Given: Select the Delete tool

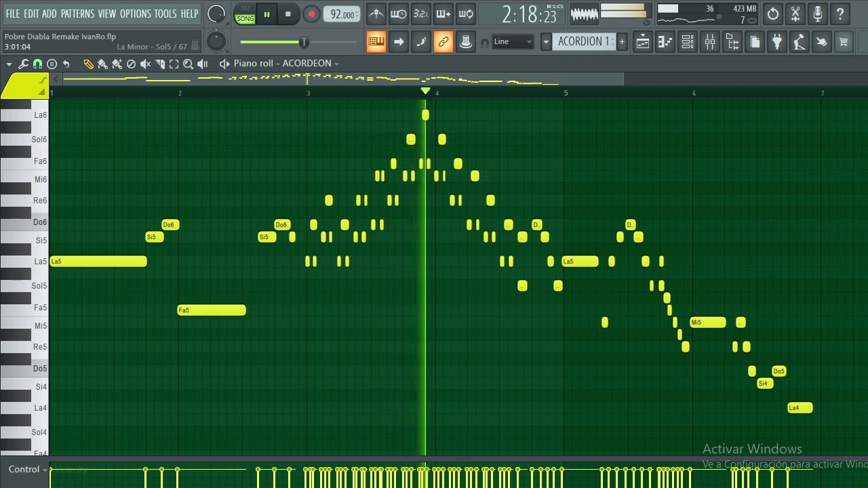Looking at the screenshot, I should tap(131, 64).
